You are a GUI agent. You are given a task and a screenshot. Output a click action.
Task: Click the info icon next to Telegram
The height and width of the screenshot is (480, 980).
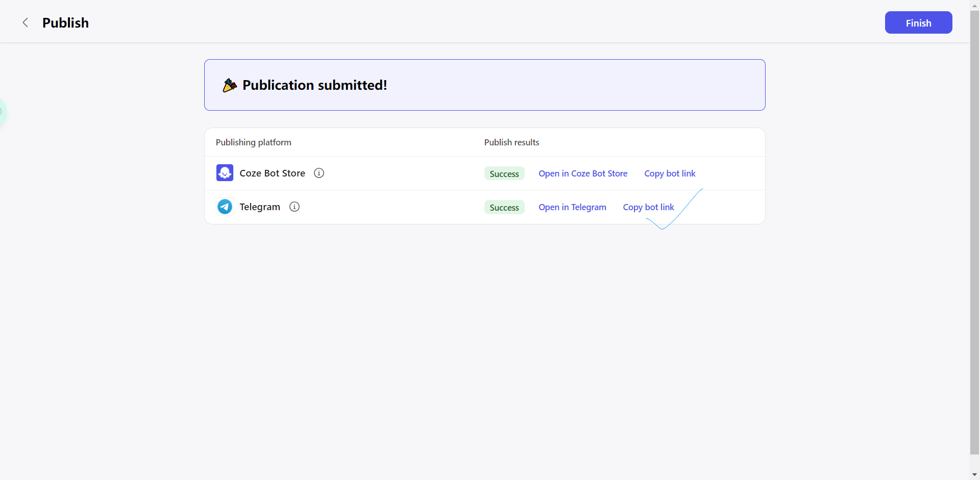point(295,207)
